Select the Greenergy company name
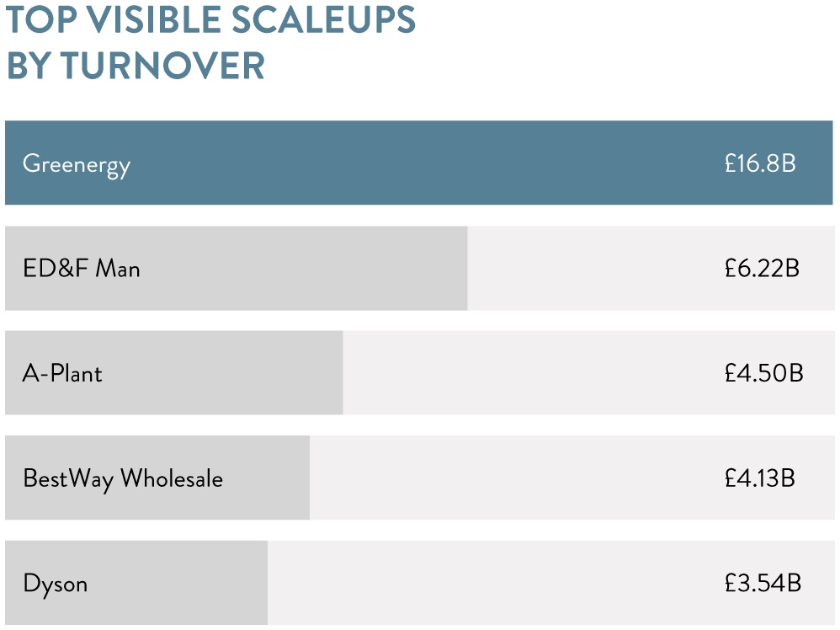This screenshot has width=840, height=630. coord(77,163)
